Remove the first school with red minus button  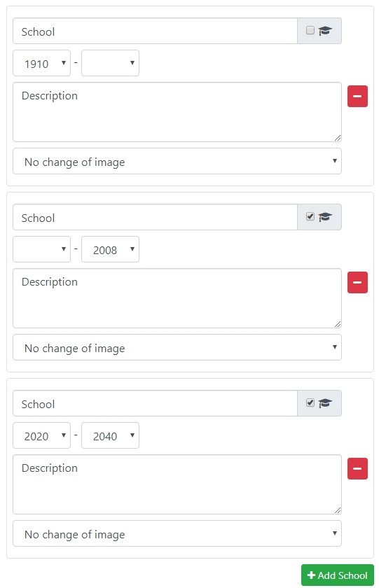(x=357, y=97)
